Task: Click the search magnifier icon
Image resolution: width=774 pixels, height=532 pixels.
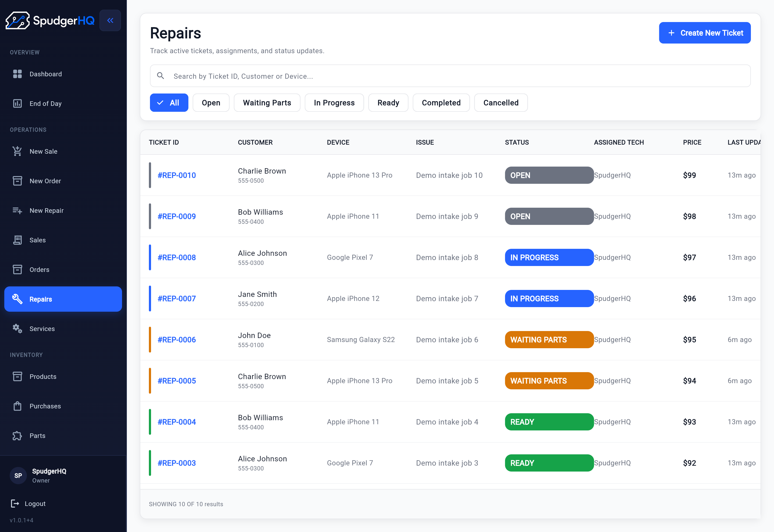Action: [160, 76]
